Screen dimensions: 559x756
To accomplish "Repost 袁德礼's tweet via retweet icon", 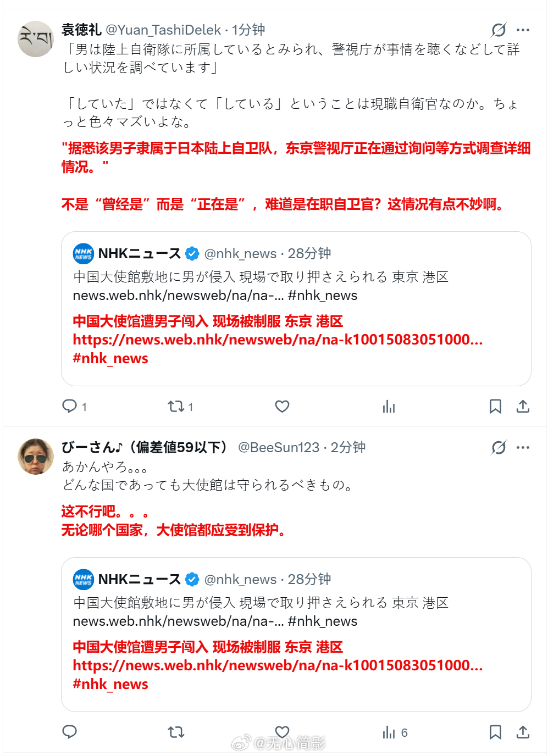I will coord(176,406).
